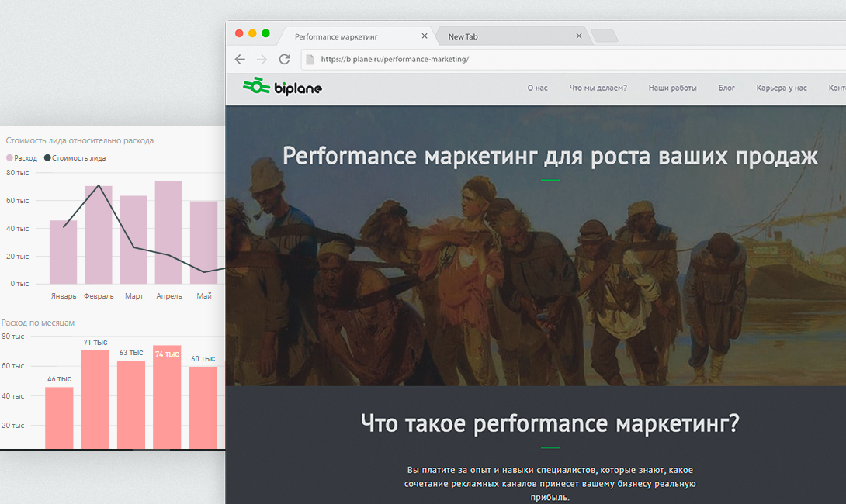Click the 60 тыс bar in bottom chart

203,408
